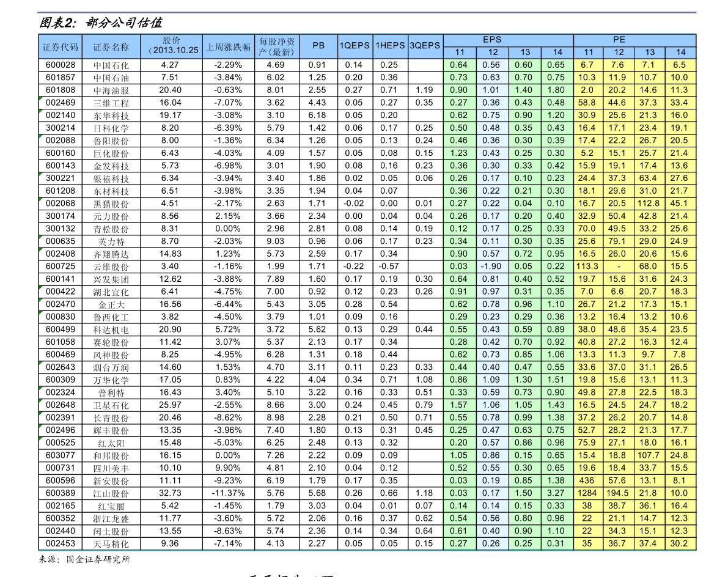Click the -8.62% weekly change for 长青股份

point(228,417)
